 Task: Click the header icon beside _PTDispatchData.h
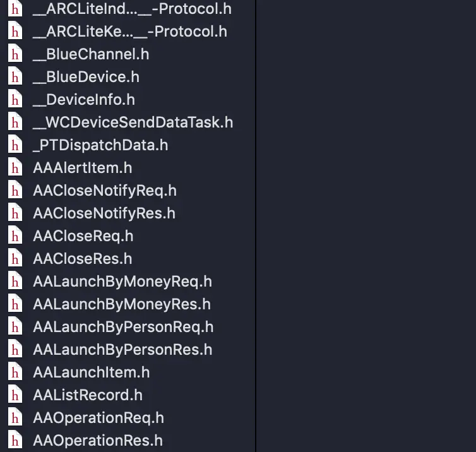tap(15, 145)
